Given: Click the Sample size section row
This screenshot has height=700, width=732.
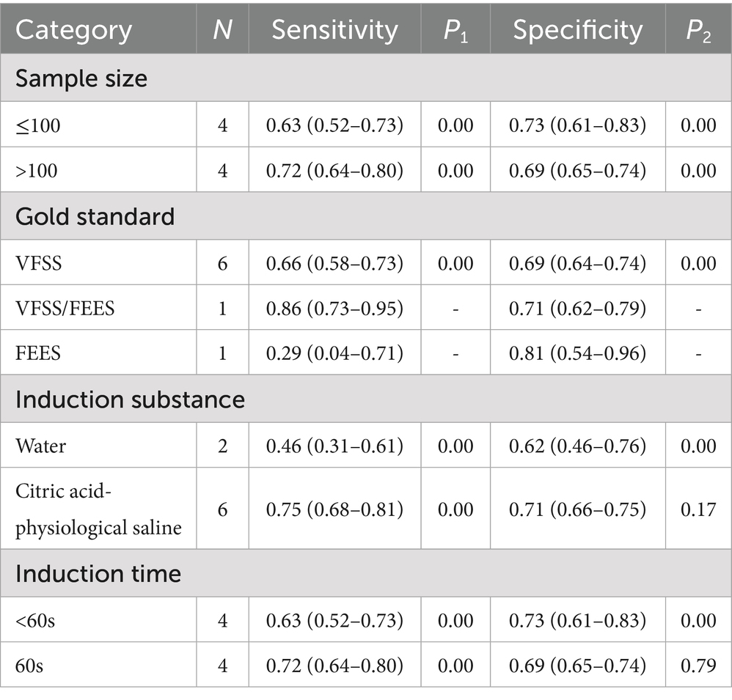Looking at the screenshot, I should 366,78.
